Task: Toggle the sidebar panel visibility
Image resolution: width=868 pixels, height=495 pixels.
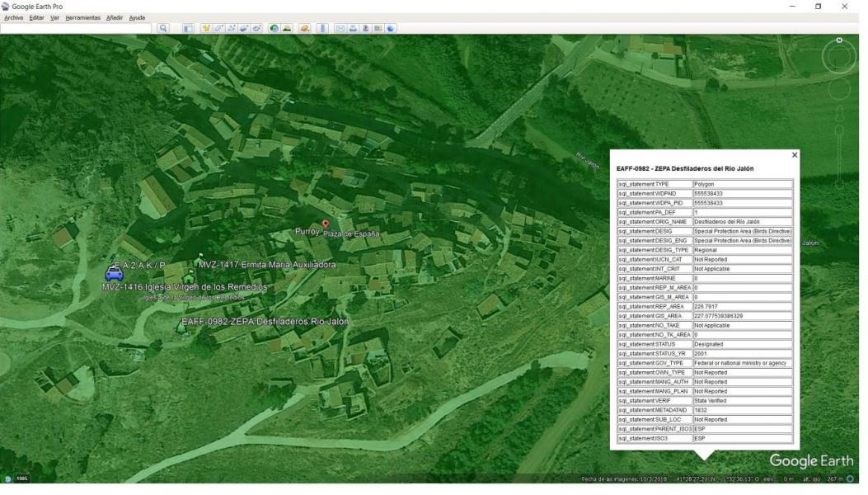Action: 188,28
